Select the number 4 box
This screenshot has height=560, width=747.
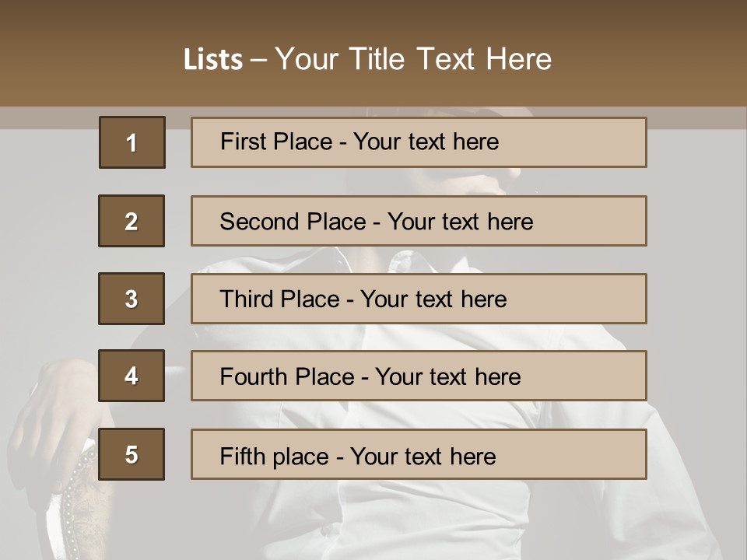pos(132,376)
